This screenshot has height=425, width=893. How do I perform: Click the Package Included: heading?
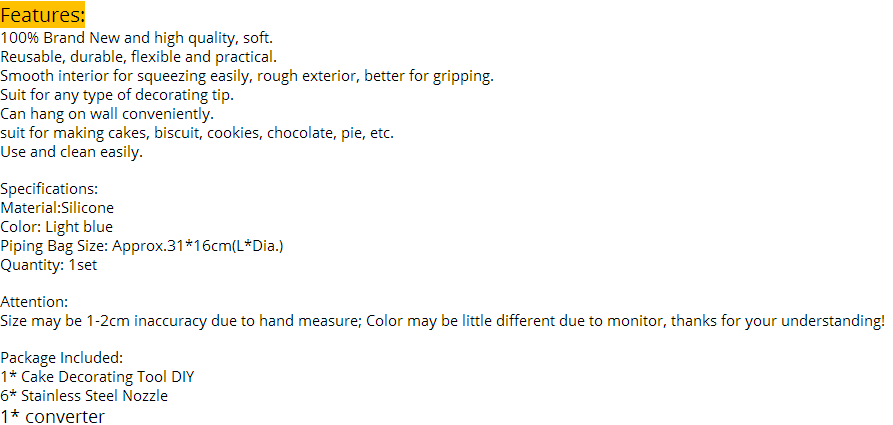click(62, 358)
